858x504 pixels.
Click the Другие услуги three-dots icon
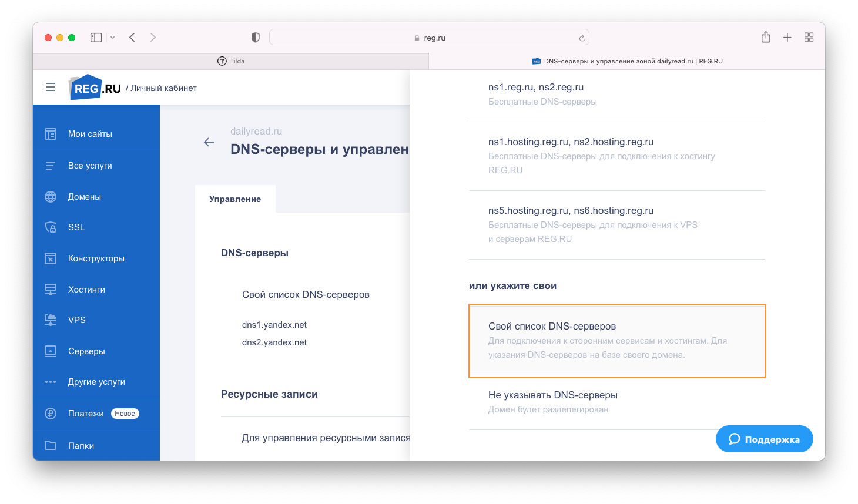pyautogui.click(x=51, y=382)
